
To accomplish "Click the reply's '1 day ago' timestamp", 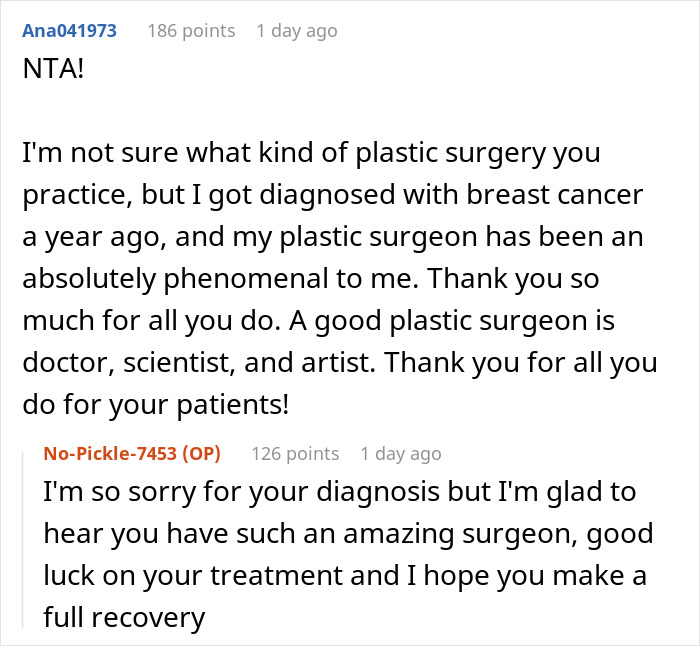I will click(400, 453).
